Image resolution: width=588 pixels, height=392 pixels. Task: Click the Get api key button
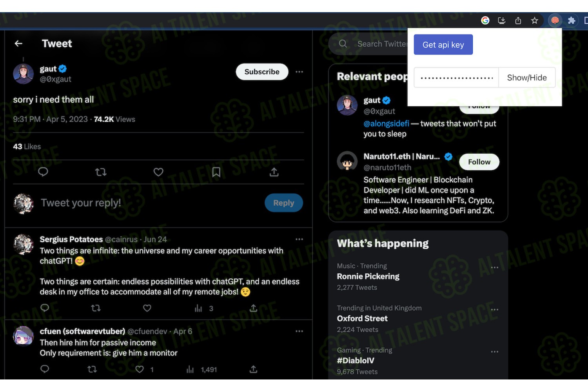(443, 45)
